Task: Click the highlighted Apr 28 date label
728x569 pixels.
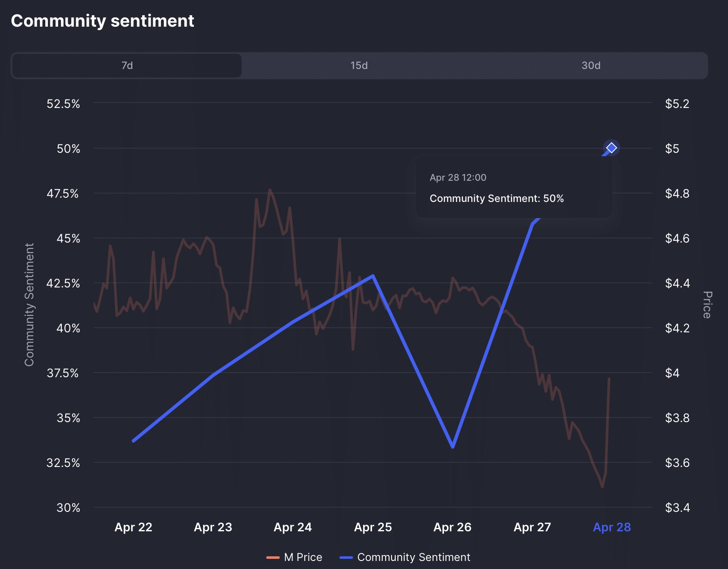Action: click(x=611, y=528)
